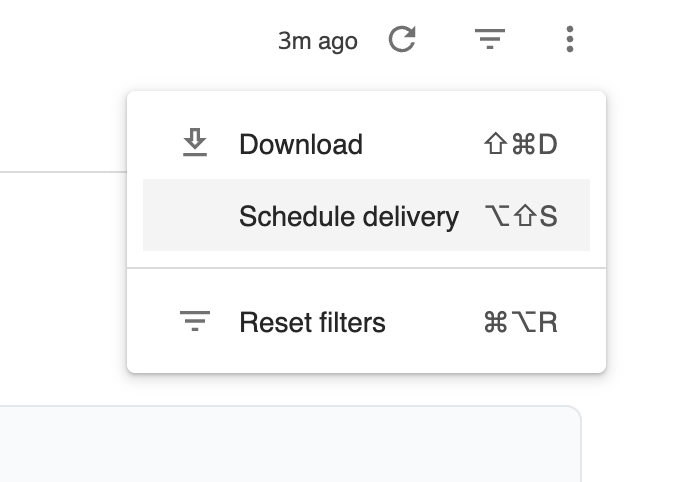Choose Download from the dropdown menu
692x482 pixels.
[366, 144]
